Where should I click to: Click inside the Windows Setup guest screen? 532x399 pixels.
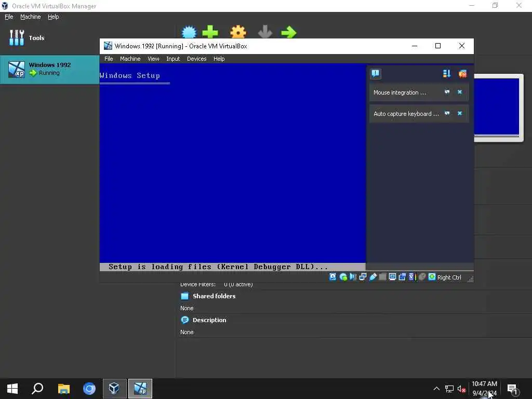coord(233,166)
